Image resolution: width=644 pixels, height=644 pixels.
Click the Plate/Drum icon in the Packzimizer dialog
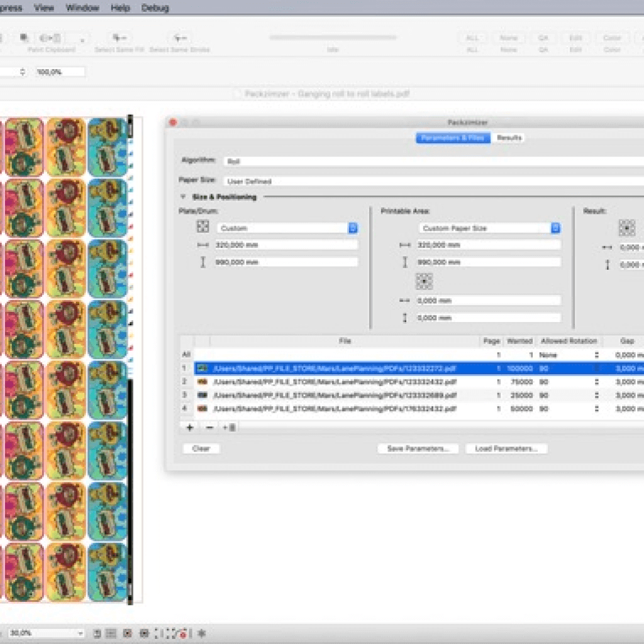(x=203, y=227)
